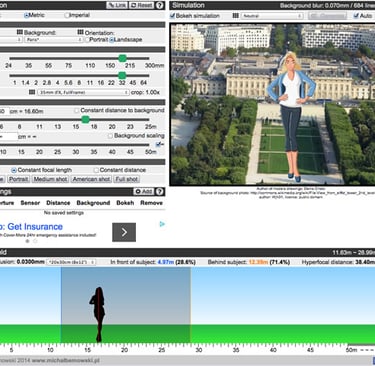
Task: Toggle the infinity background distance checkbox
Action: 158,144
